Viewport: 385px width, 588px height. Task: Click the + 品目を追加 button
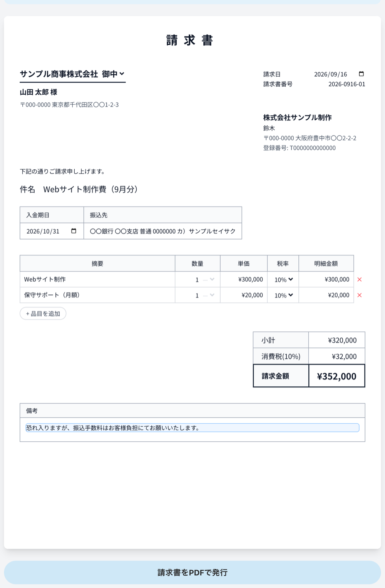click(43, 314)
